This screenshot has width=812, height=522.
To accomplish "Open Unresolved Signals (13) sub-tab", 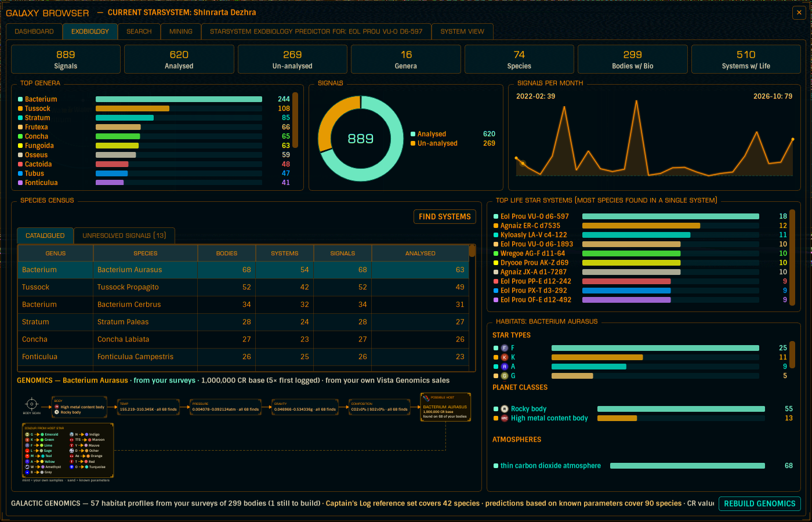I will click(x=124, y=235).
